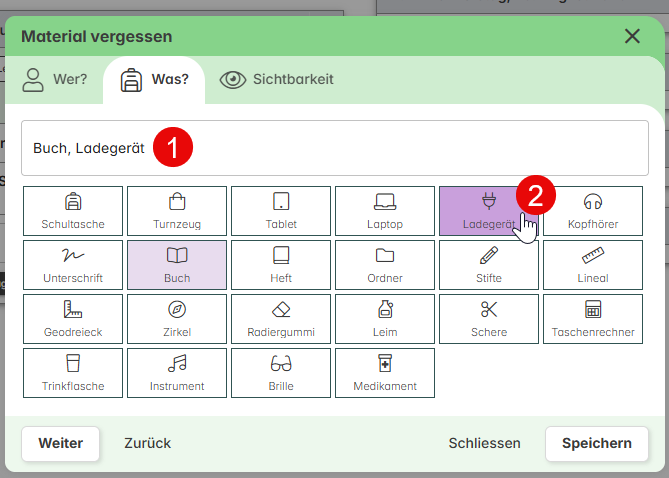The image size is (669, 478).
Task: Open the Sichtbarkeit tab
Action: pos(276,80)
